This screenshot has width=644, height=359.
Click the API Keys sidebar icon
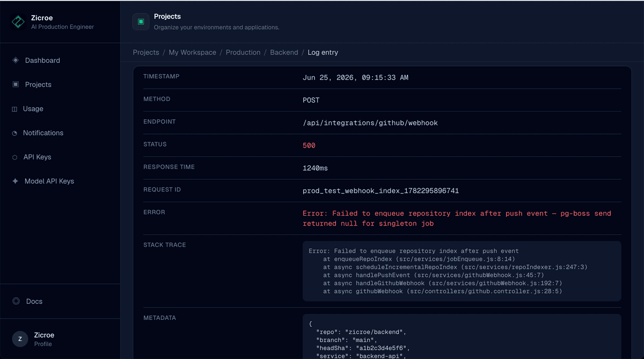pyautogui.click(x=14, y=157)
